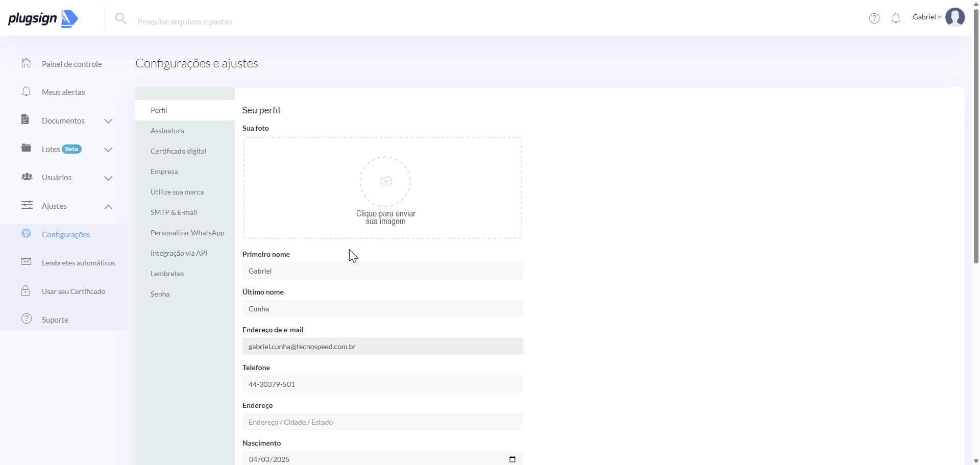Click 'Clique para enviar sua imagem' text
This screenshot has width=980, height=465.
click(x=386, y=217)
